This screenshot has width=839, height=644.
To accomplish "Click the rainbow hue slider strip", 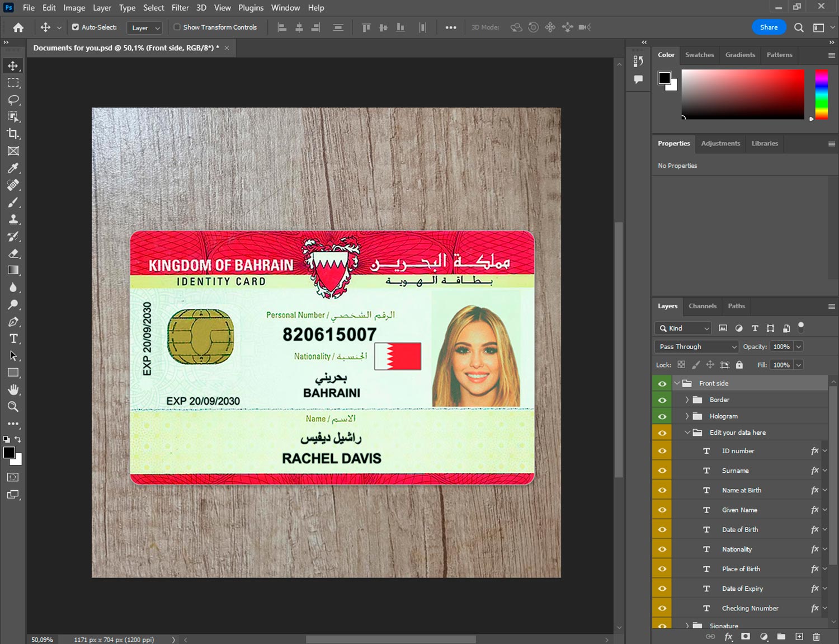I will (821, 94).
